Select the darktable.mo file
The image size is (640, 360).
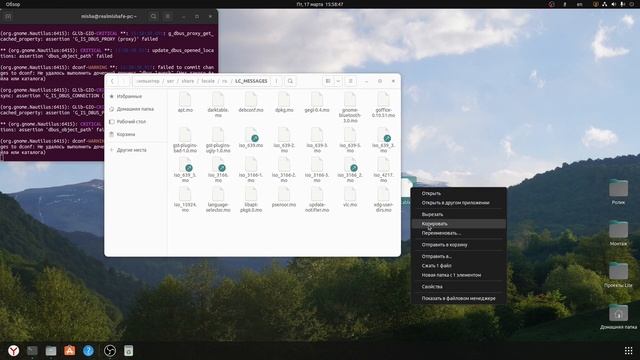[x=218, y=105]
